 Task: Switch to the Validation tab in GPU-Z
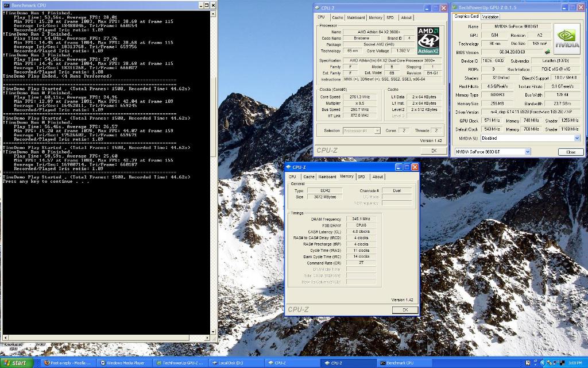point(490,17)
